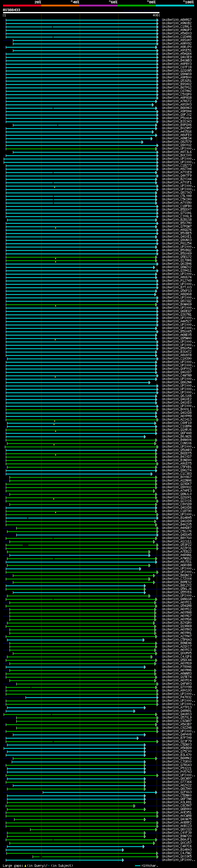Select the UniRef100_B4UWB3 label
This screenshot has height=868, width=197.
[177, 61]
